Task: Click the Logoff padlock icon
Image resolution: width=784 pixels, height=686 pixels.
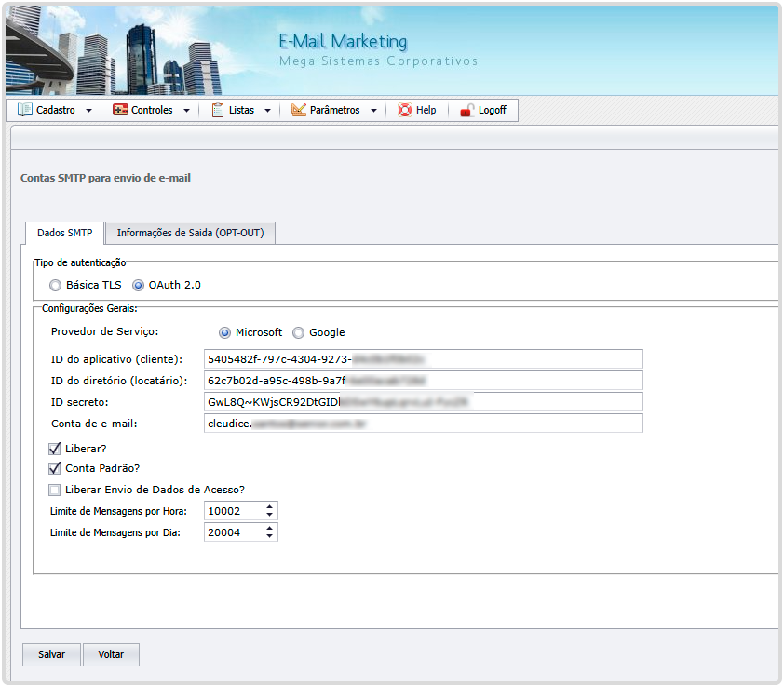Action: [x=467, y=110]
